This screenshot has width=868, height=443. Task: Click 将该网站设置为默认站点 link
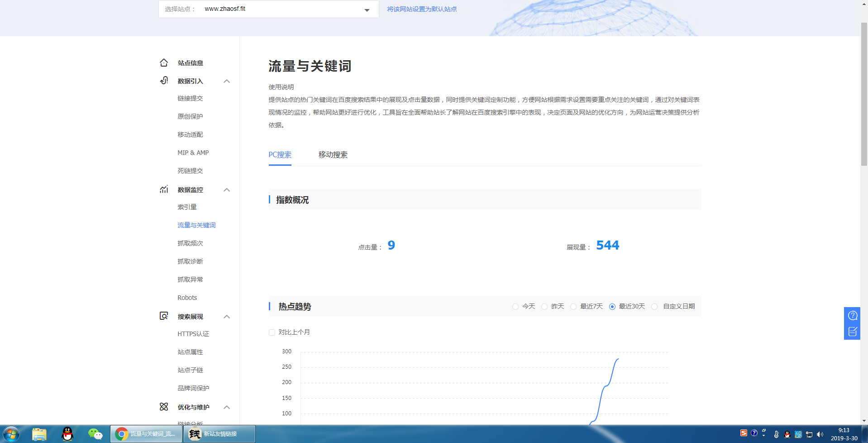pos(422,9)
